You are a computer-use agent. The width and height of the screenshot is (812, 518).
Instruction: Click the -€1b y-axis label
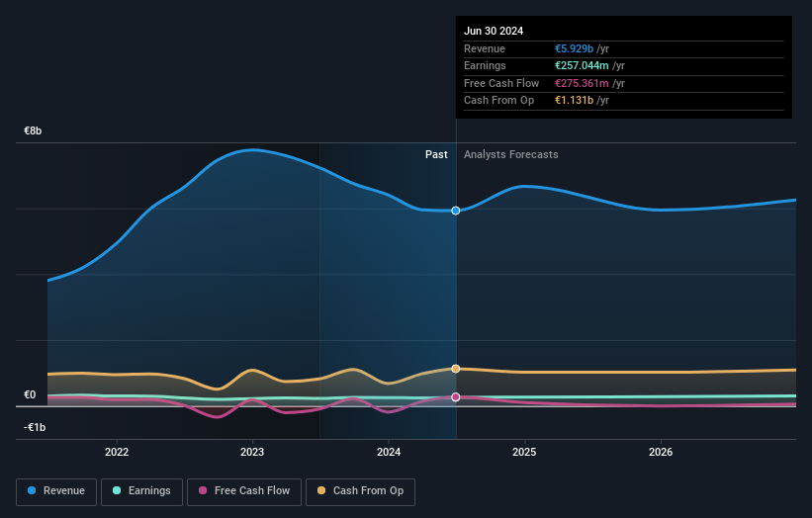point(35,427)
